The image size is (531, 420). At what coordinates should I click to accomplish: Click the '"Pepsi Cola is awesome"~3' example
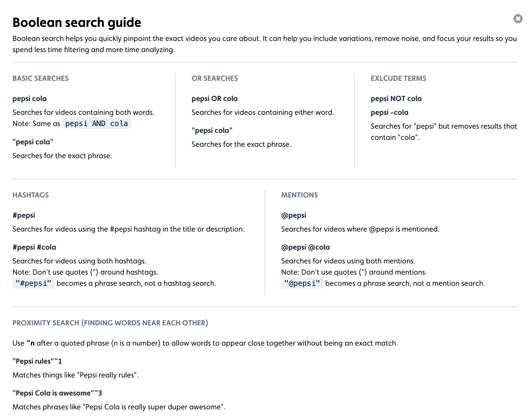coord(57,393)
